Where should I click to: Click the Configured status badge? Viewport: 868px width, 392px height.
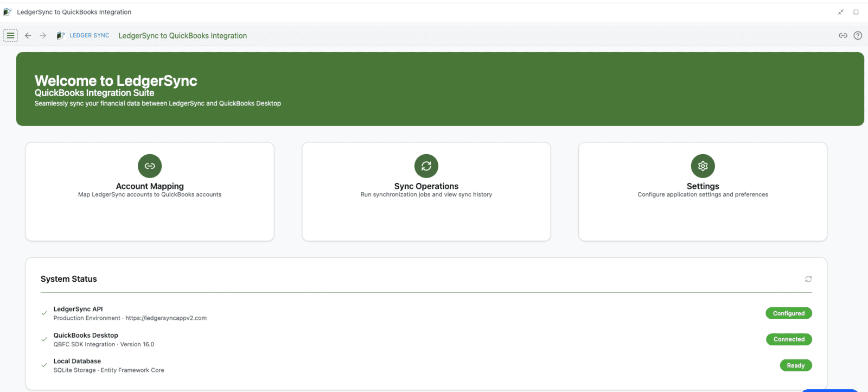pos(788,313)
